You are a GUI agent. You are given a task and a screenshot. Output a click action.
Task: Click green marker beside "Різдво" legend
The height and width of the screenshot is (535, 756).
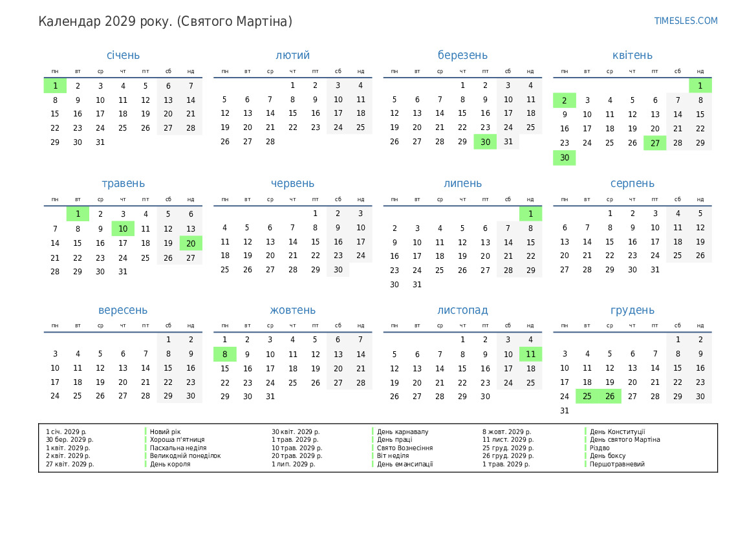pos(586,448)
